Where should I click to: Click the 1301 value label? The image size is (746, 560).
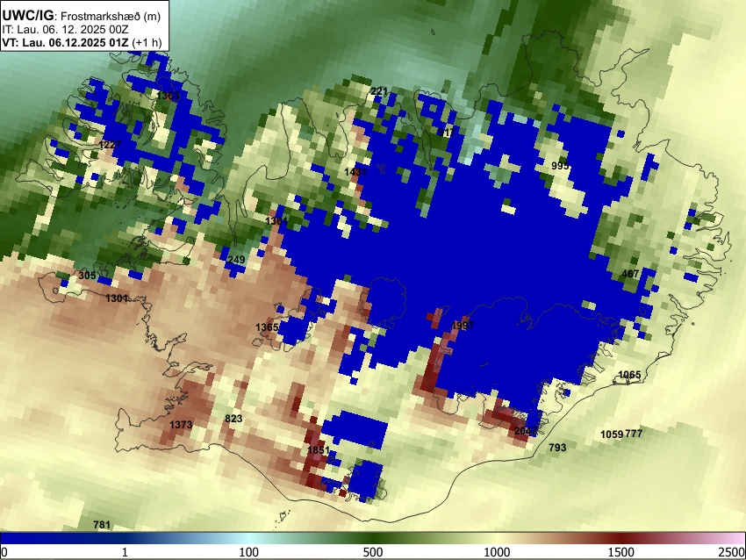(117, 298)
